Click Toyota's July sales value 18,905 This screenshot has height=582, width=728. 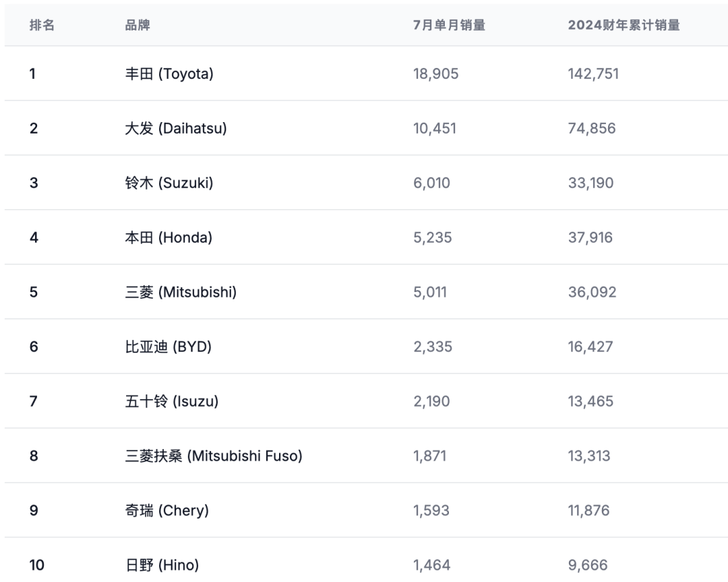tap(435, 74)
